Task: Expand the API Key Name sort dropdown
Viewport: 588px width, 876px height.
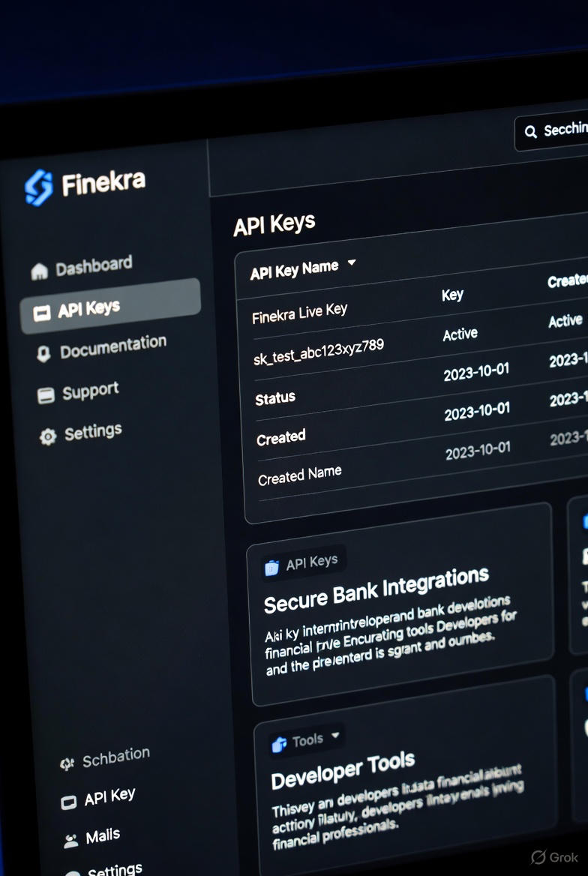Action: [352, 262]
